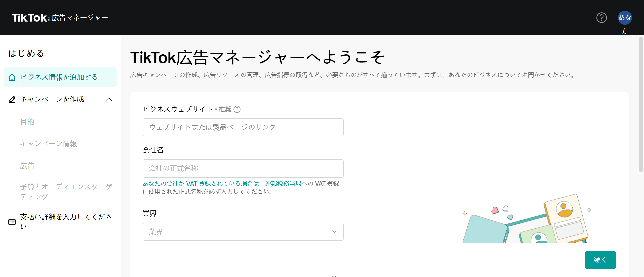Viewport: 644px width, 277px height.
Task: Go to 予算とオーディエンスターゲティング step
Action: click(x=66, y=192)
